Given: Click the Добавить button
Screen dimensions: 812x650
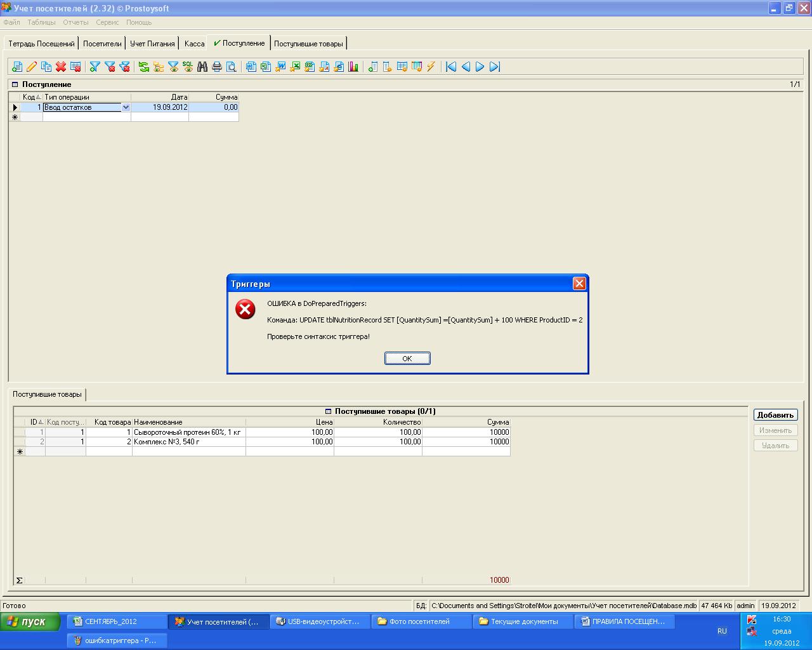Looking at the screenshot, I should click(775, 415).
